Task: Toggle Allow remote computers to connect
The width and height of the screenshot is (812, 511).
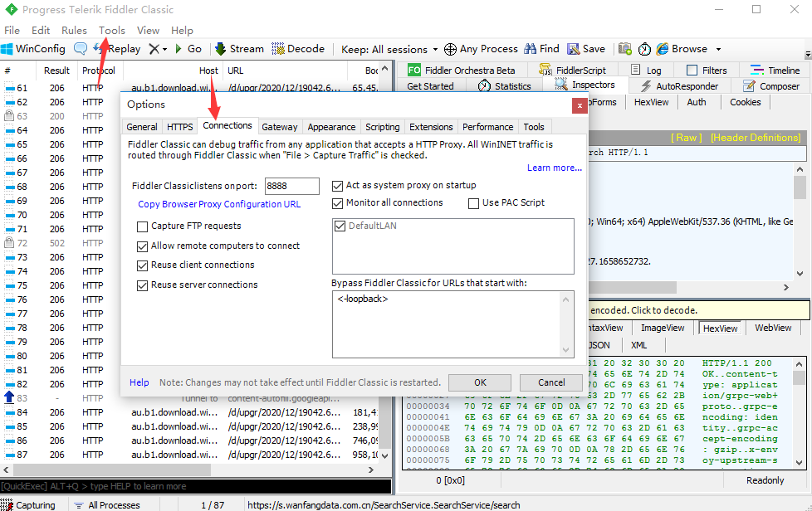Action: [143, 246]
